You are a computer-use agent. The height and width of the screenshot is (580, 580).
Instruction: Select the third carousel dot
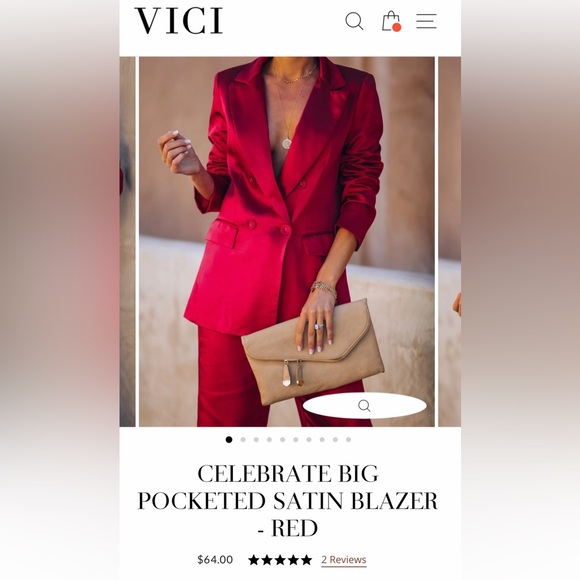(x=256, y=439)
